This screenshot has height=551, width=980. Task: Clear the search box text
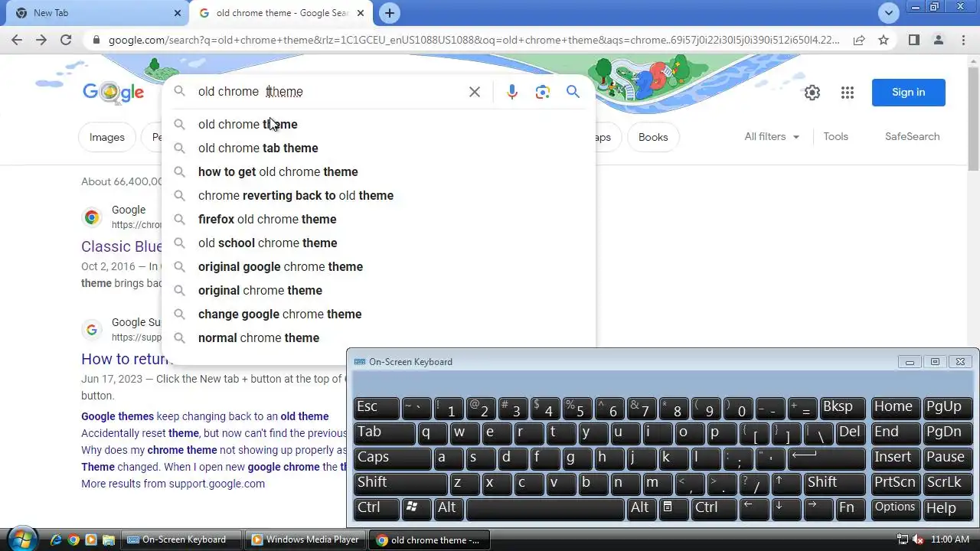(x=475, y=92)
